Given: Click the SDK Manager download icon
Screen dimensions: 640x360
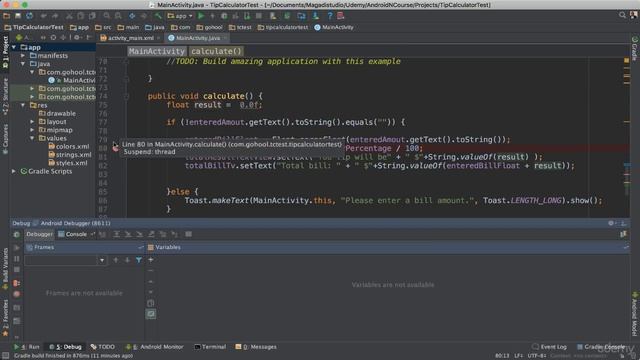Looking at the screenshot, I should point(316,16).
